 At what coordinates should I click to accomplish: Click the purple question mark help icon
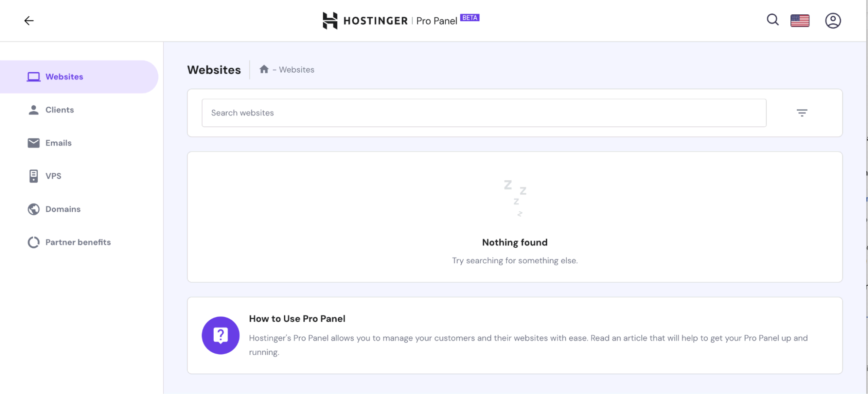221,335
